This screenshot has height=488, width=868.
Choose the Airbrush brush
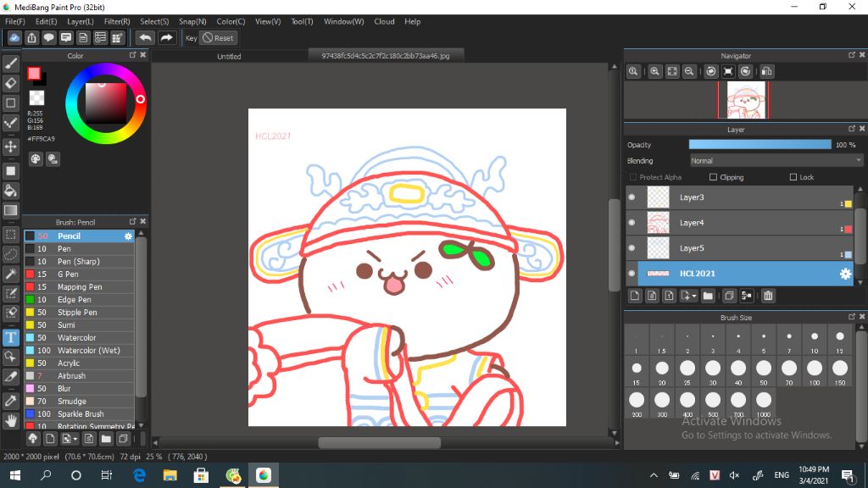[79, 376]
